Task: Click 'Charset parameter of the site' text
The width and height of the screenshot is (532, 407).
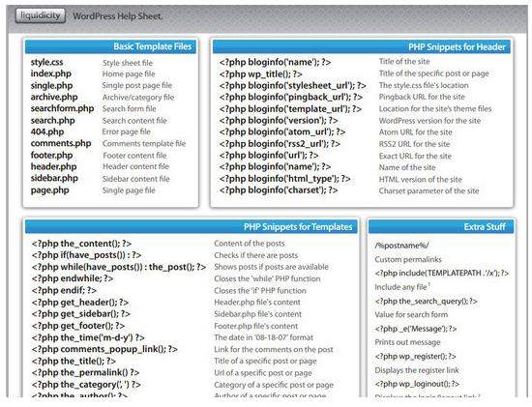Action: [x=429, y=191]
